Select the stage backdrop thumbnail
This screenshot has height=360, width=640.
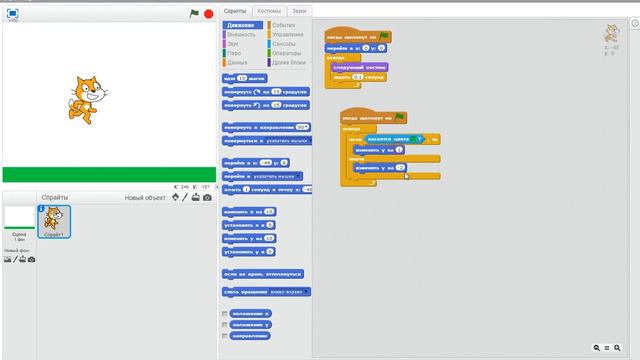click(19, 218)
